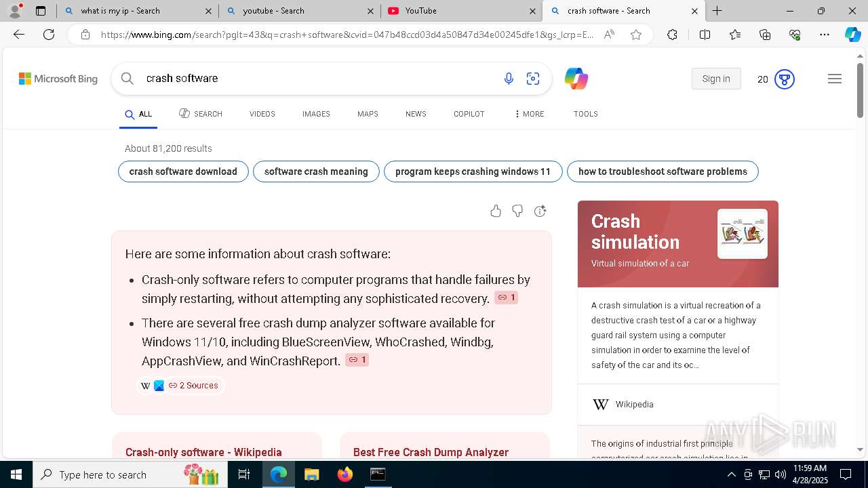
Task: Open Edge Settings and more menu
Action: tap(825, 35)
